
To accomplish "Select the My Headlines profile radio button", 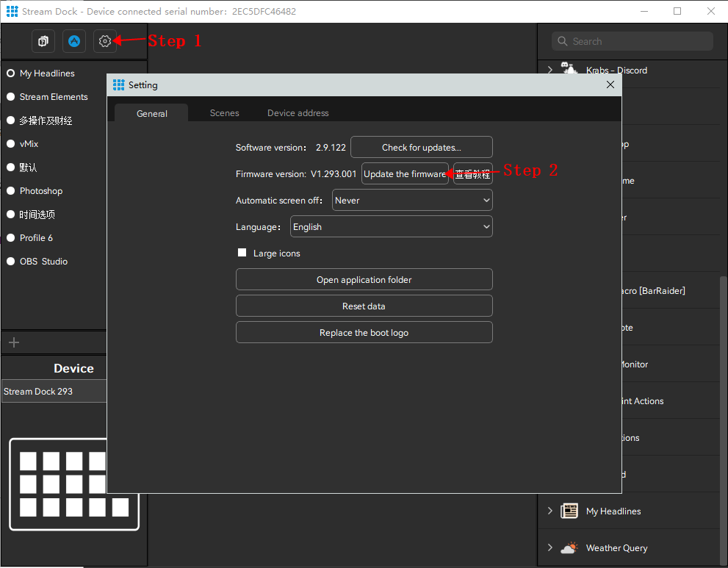I will coord(11,73).
